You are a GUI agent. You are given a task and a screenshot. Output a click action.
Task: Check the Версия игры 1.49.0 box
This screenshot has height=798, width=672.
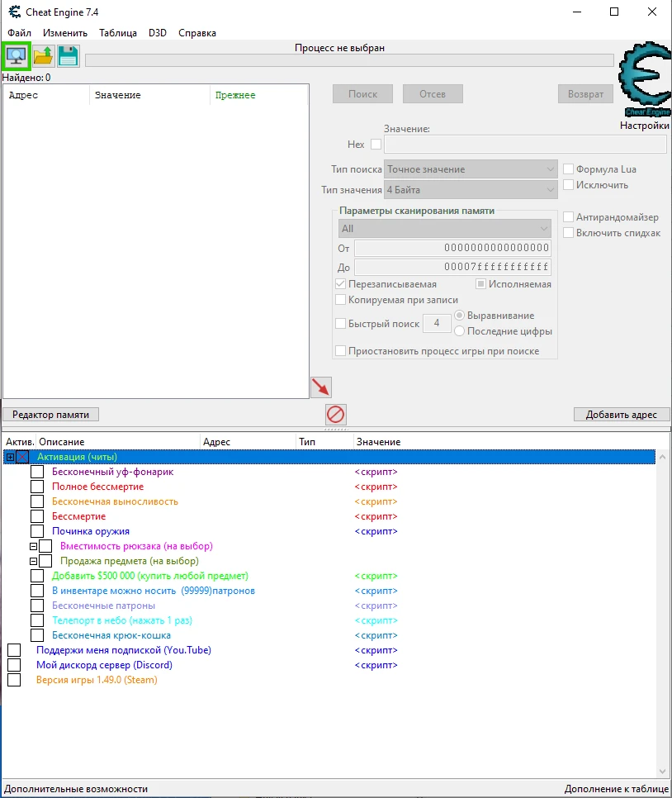pos(14,680)
